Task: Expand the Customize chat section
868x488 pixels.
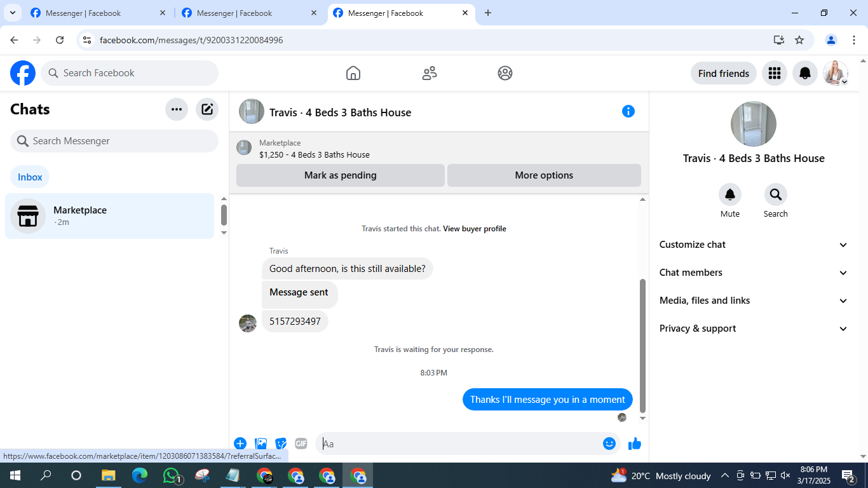Action: pyautogui.click(x=754, y=245)
